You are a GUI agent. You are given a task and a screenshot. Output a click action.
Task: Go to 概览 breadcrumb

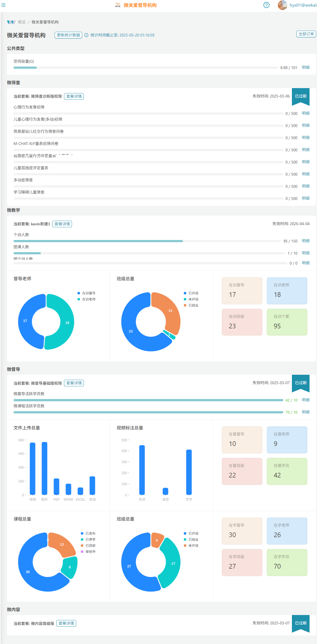click(22, 22)
